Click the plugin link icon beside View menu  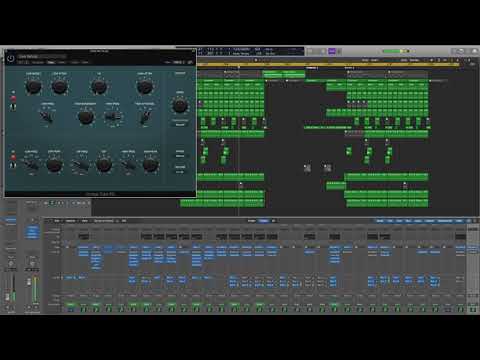pyautogui.click(x=190, y=62)
